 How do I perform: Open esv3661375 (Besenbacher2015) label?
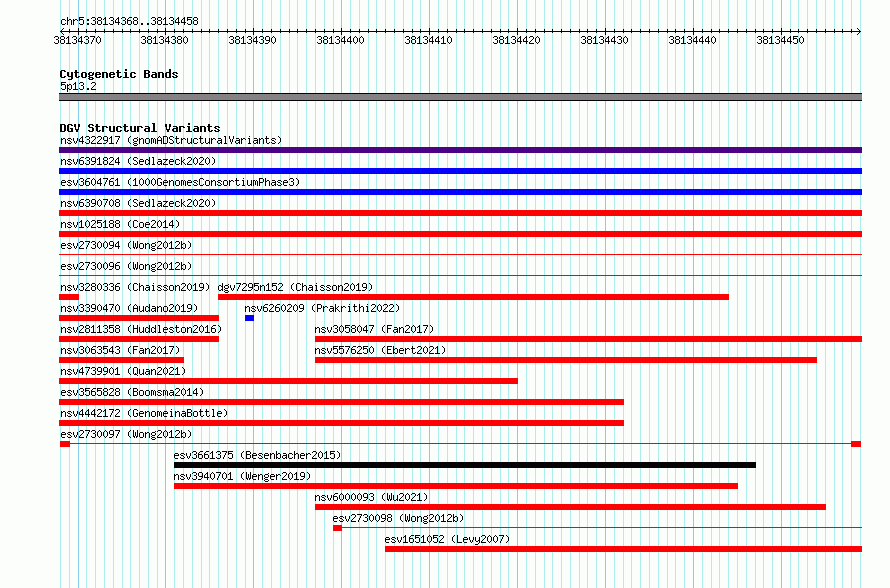[x=257, y=455]
